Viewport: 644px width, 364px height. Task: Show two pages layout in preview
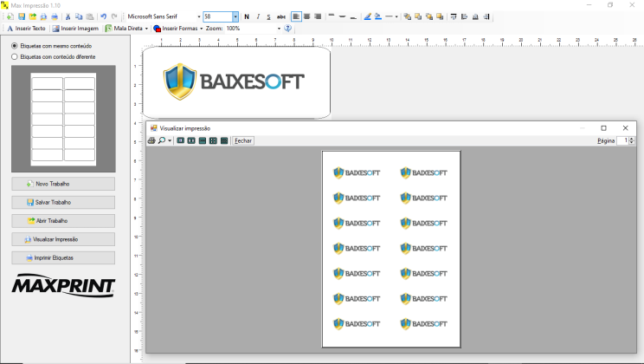pyautogui.click(x=191, y=140)
